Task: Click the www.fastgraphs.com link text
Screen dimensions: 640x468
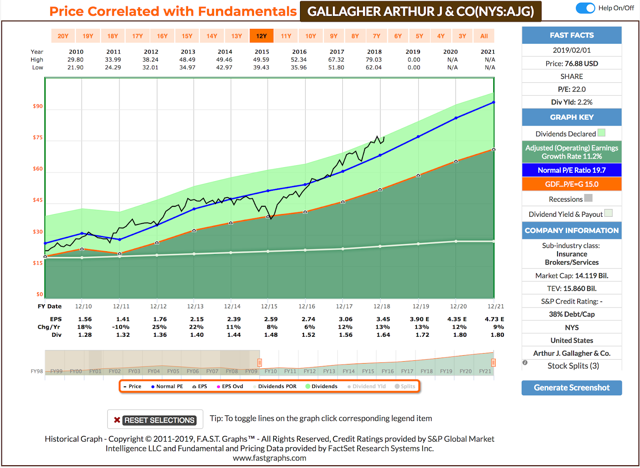Action: (269, 457)
